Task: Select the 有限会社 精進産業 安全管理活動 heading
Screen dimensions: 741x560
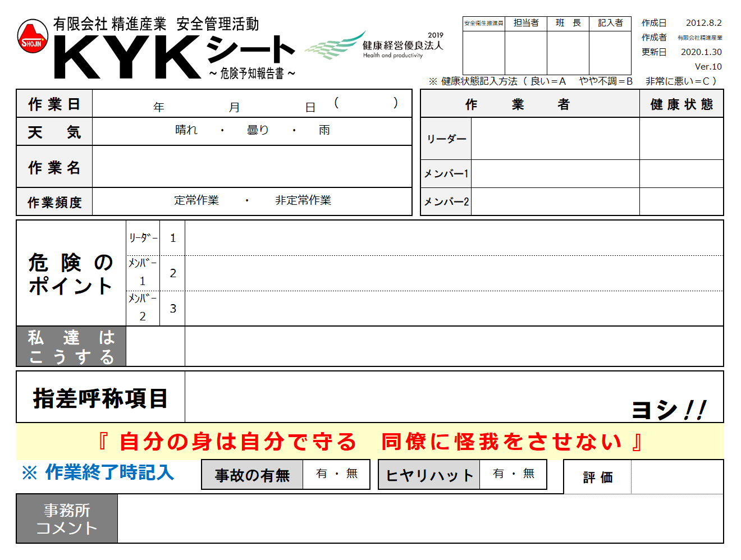Action: (x=156, y=24)
